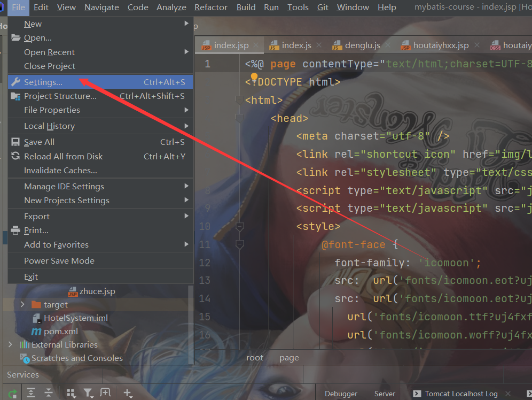Expand the New Projects Settings submenu

tap(186, 200)
